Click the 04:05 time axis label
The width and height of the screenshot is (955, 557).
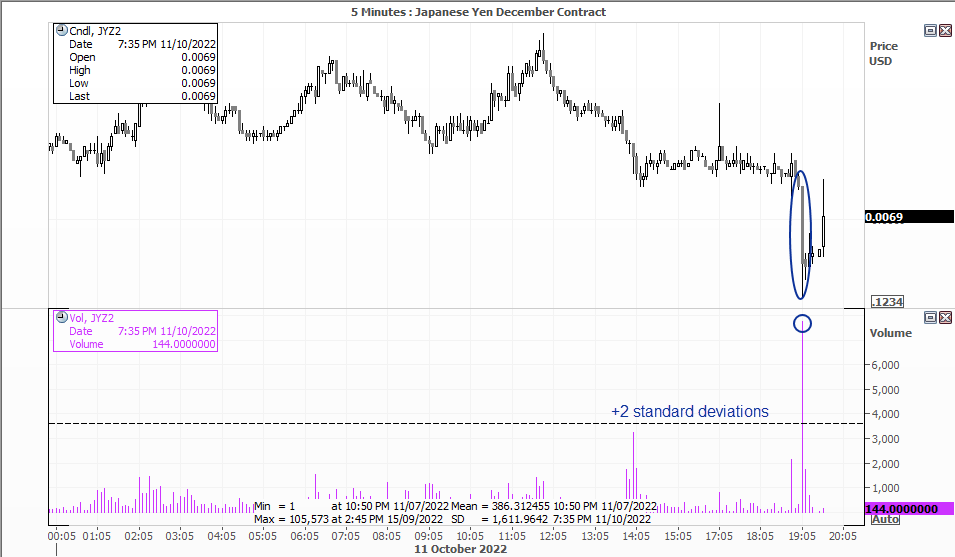tap(221, 536)
